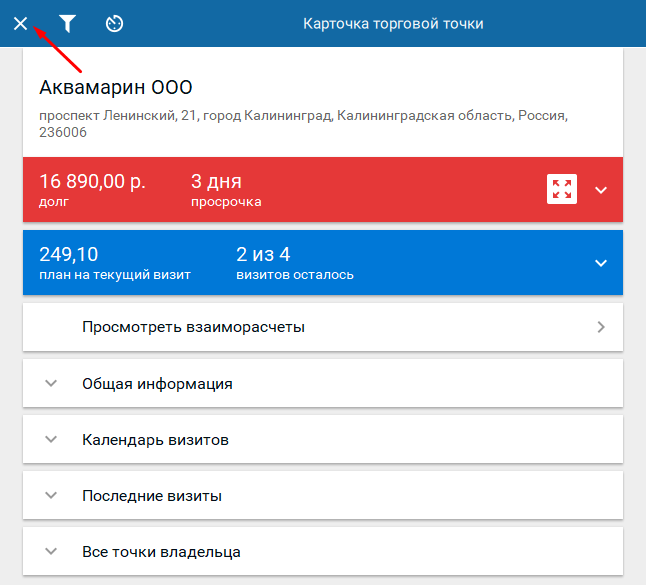The image size is (646, 585).
Task: Expand the blue visit plan panel chevron
Action: [601, 263]
